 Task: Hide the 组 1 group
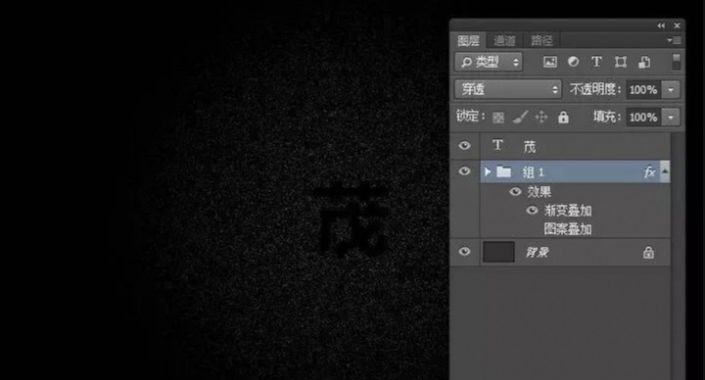(464, 171)
